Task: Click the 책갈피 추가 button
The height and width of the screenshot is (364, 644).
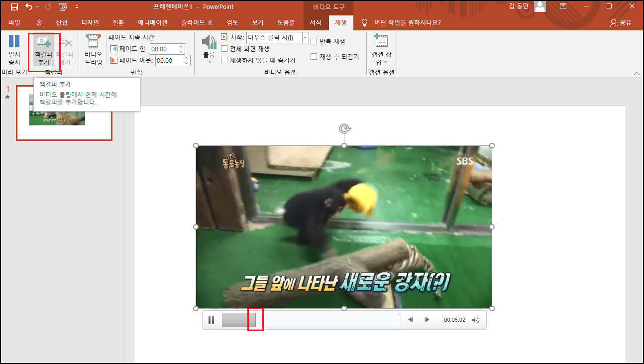Action: (44, 50)
